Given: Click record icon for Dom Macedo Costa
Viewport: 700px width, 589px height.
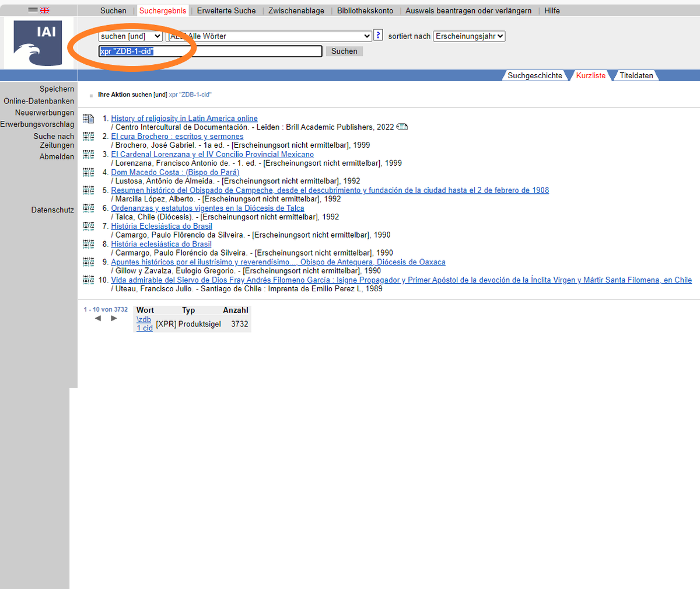Looking at the screenshot, I should 88,172.
